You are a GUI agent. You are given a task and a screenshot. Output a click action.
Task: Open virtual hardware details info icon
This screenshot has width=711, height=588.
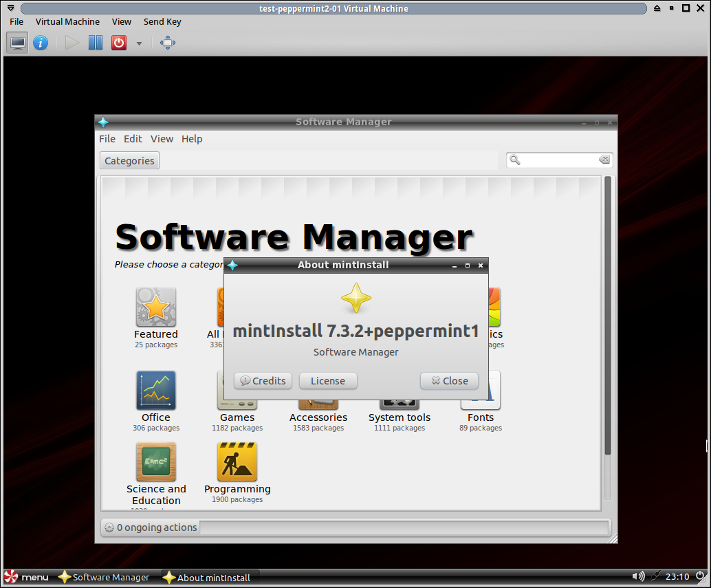click(x=41, y=43)
